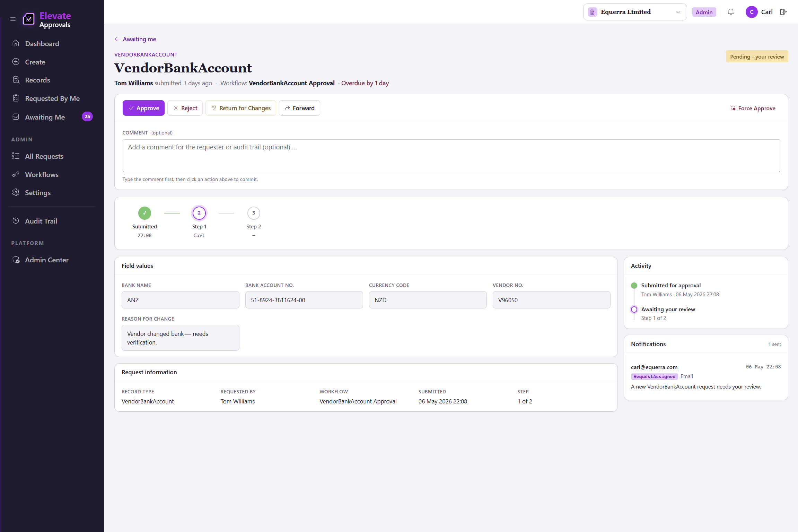The image size is (798, 532).
Task: Toggle the hamburger sidebar menu icon
Action: (x=13, y=19)
